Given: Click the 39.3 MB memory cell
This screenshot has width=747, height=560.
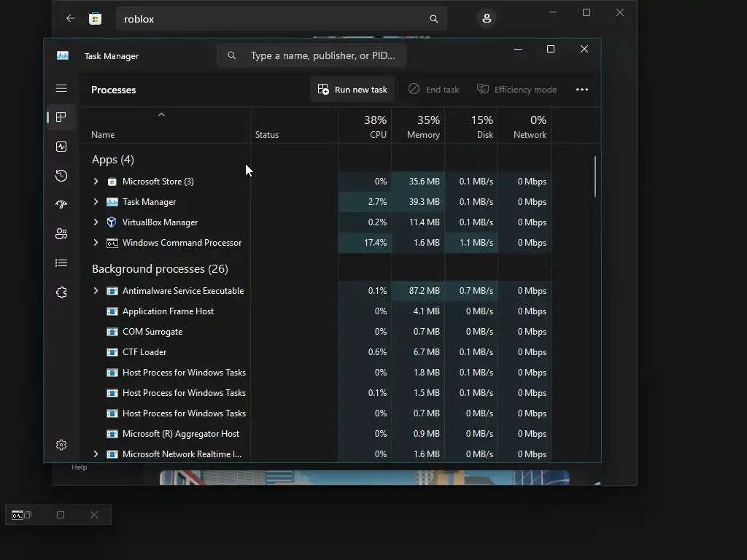Looking at the screenshot, I should point(418,202).
